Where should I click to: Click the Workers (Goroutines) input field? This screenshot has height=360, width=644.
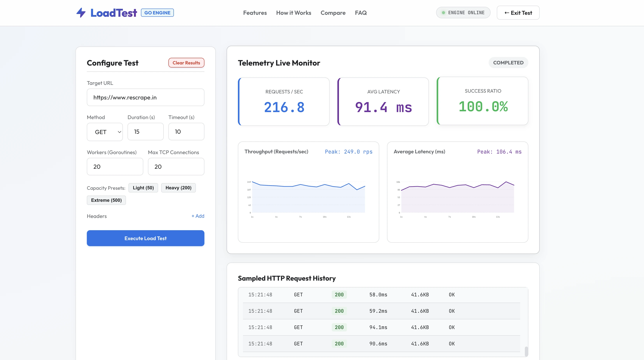(115, 167)
